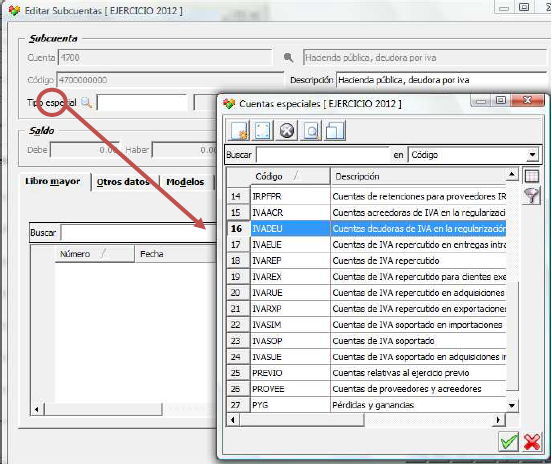Select the PYG row
Image resolution: width=552 pixels, height=464 pixels.
pos(366,405)
